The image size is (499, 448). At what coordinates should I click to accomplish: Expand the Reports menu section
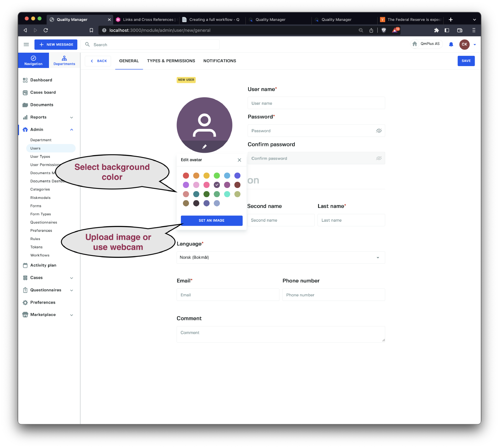tap(71, 118)
